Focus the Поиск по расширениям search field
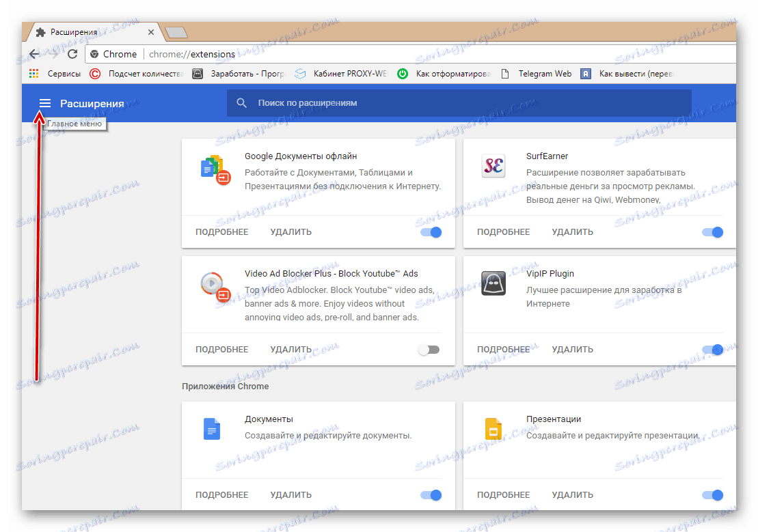 (x=459, y=103)
